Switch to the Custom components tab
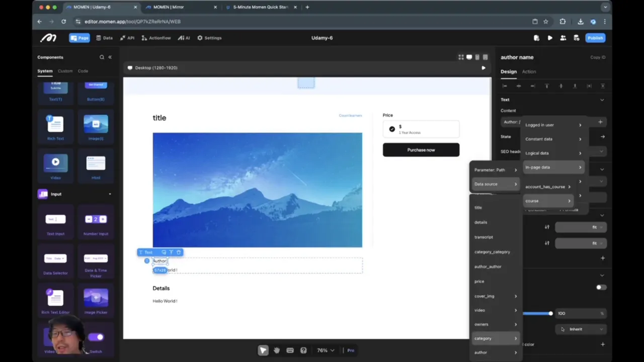The width and height of the screenshot is (644, 362). [65, 71]
